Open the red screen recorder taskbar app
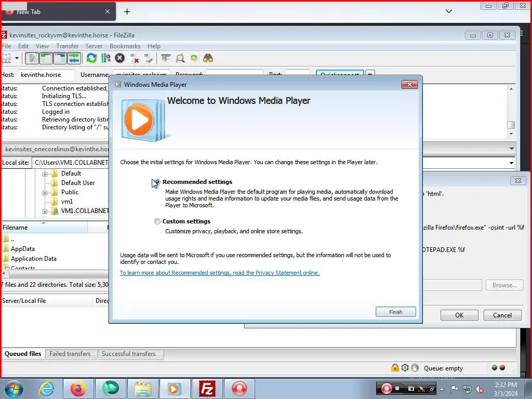 pyautogui.click(x=240, y=389)
